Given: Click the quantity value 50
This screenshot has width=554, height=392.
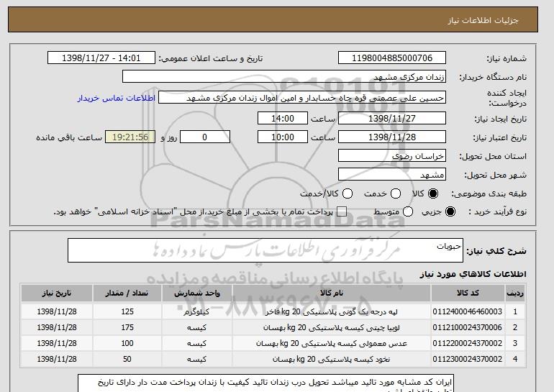Looking at the screenshot, I should pyautogui.click(x=127, y=359).
